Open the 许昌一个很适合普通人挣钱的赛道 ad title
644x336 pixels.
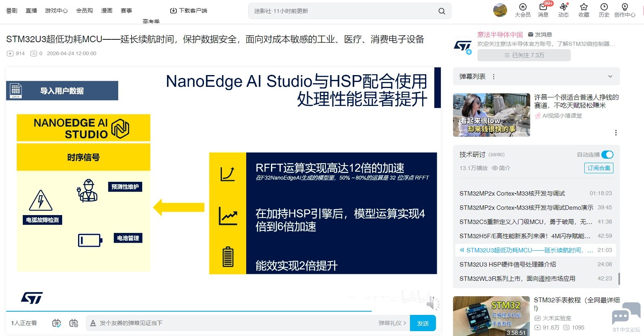[x=577, y=101]
